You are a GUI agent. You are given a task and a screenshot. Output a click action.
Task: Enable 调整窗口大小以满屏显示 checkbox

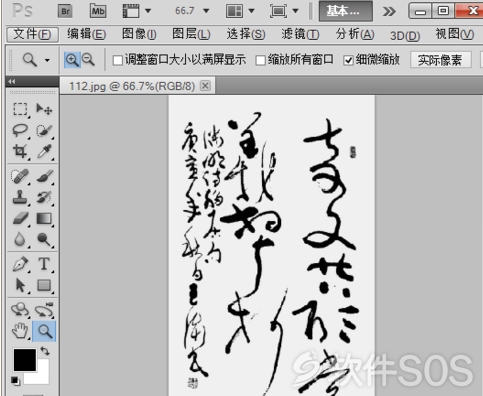coord(117,61)
